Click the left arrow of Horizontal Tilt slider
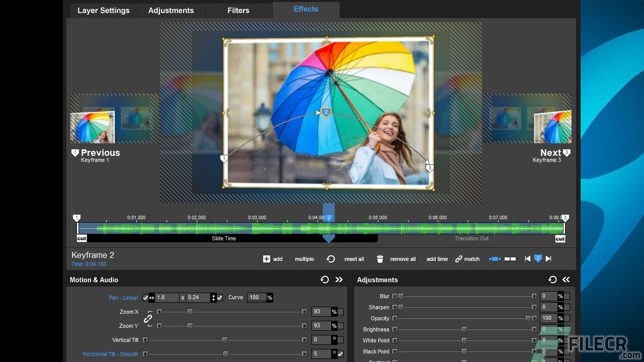This screenshot has height=362, width=644. click(145, 354)
